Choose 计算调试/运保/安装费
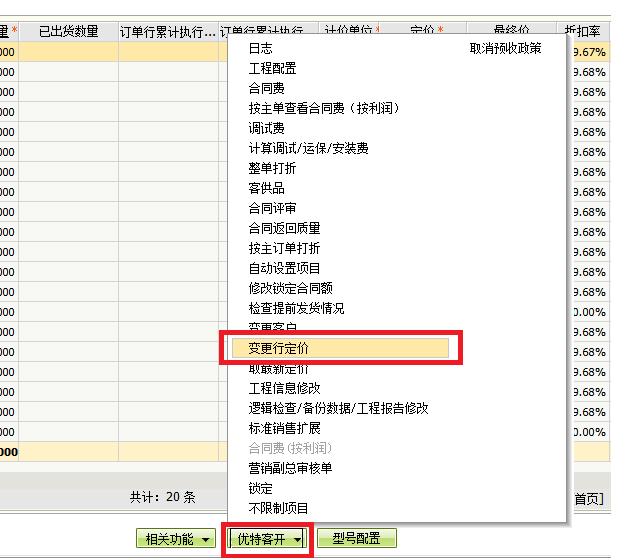The image size is (617, 560). (308, 148)
